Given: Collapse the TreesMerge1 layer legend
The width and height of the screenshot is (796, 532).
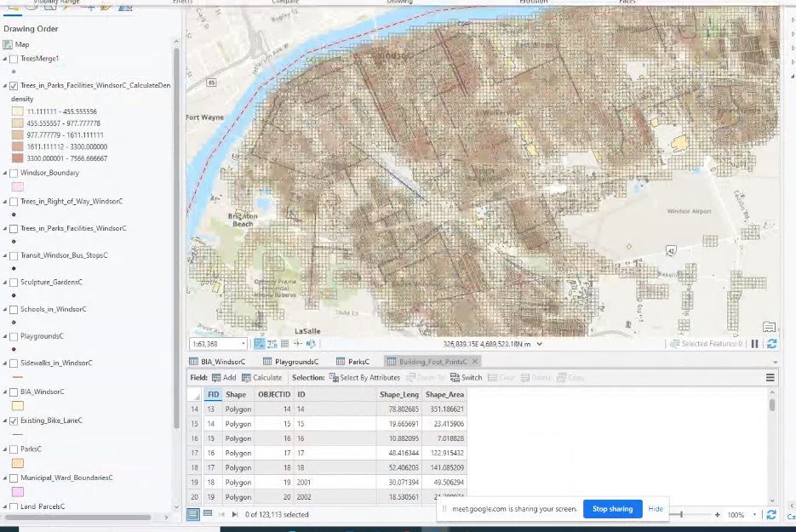Looking at the screenshot, I should [5, 59].
